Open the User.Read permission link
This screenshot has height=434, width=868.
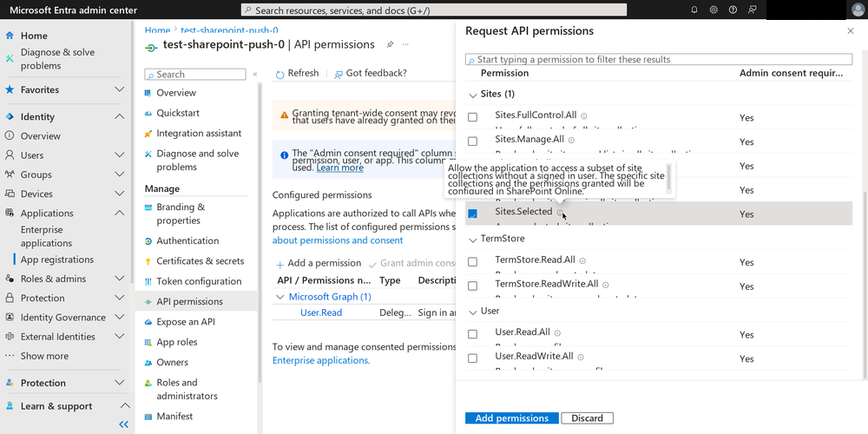coord(321,312)
